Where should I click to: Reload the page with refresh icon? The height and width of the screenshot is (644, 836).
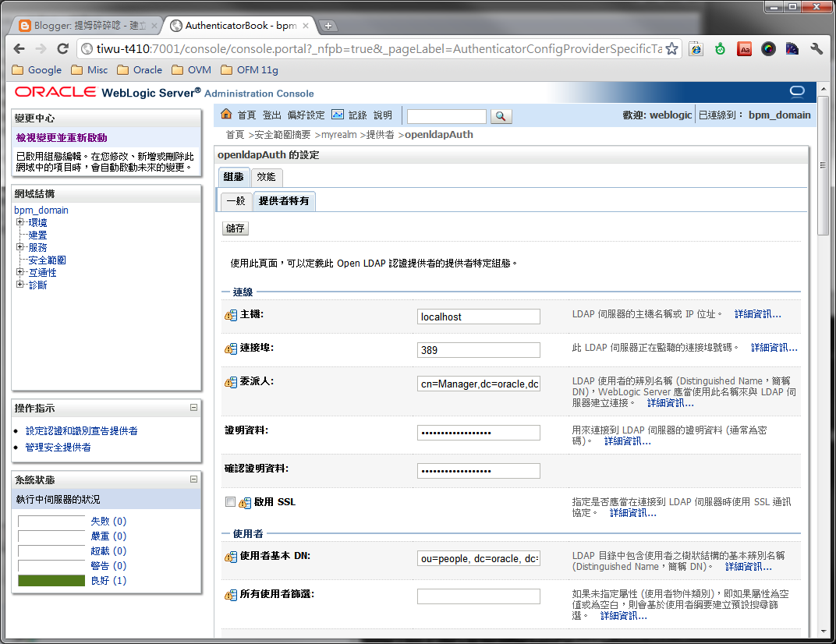click(63, 49)
